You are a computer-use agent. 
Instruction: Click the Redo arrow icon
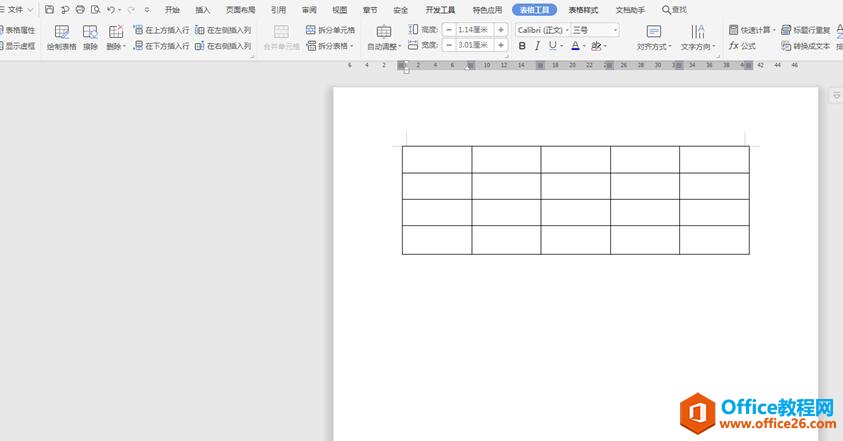coord(131,10)
